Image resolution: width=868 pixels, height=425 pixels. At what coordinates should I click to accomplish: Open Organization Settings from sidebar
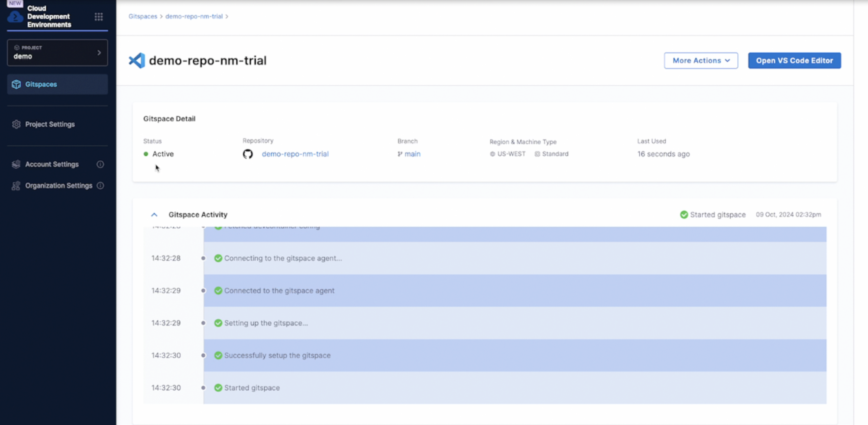tap(59, 185)
